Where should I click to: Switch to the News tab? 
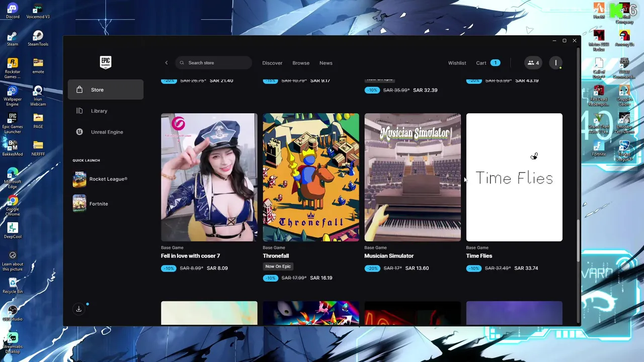(x=326, y=63)
